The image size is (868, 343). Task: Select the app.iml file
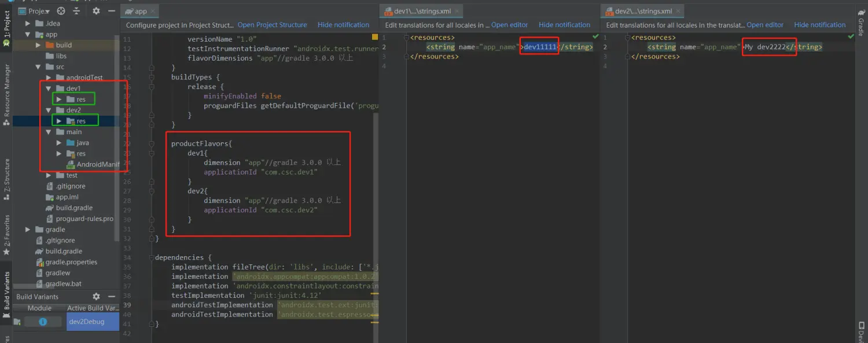click(x=62, y=197)
